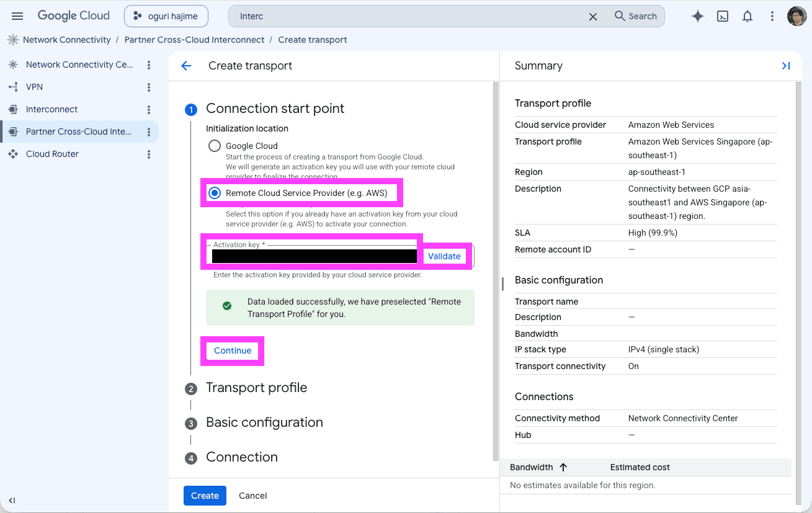Cancel the transport creation
This screenshot has height=513, width=812.
tap(253, 496)
